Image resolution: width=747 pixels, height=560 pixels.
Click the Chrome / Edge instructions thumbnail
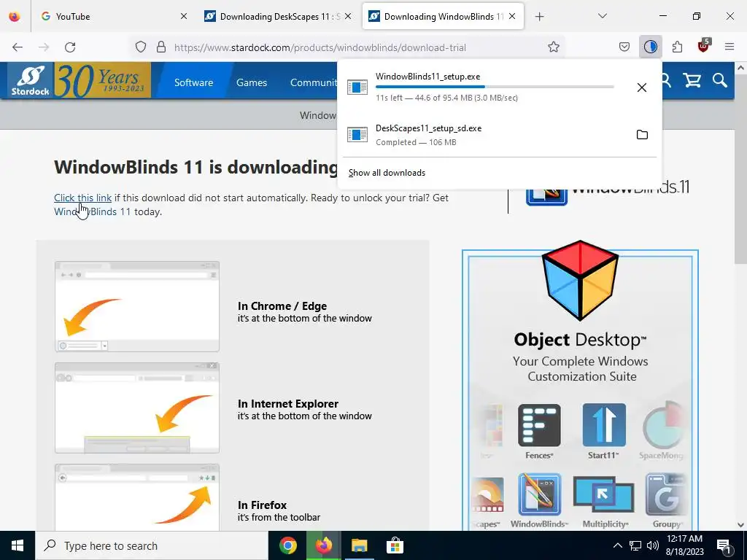tap(137, 307)
